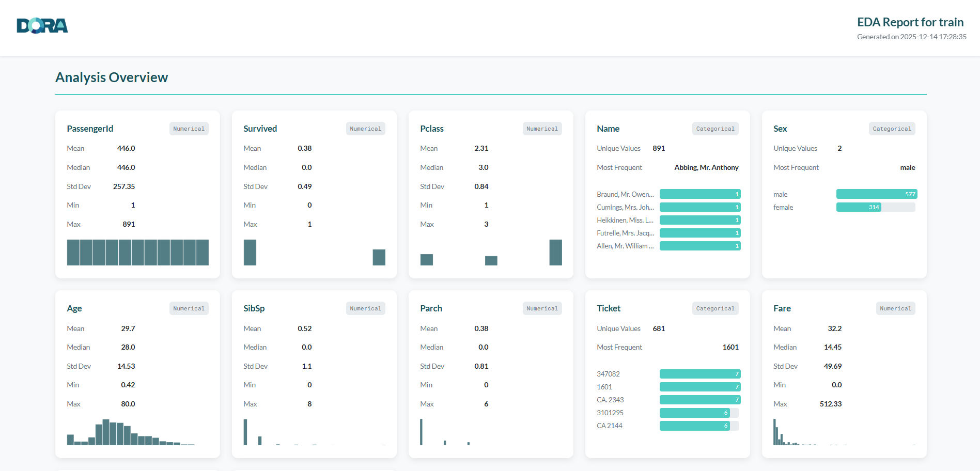Expand the Cumings, Mrs. Joh truncated name entry
Viewport: 980px width, 471px height.
pos(625,207)
